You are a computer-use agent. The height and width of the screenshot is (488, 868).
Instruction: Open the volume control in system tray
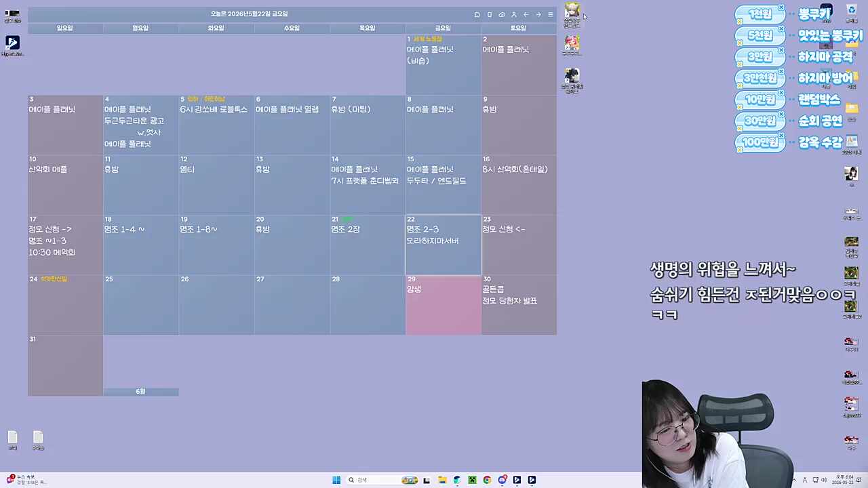coord(824,480)
